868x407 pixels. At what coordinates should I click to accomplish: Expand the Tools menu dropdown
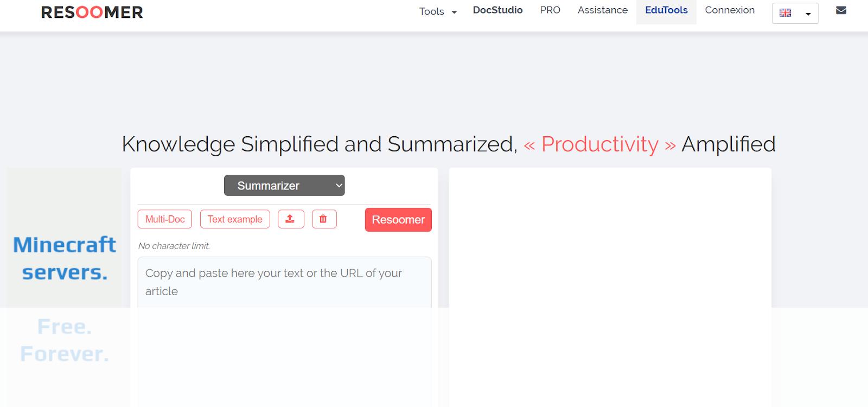point(438,11)
